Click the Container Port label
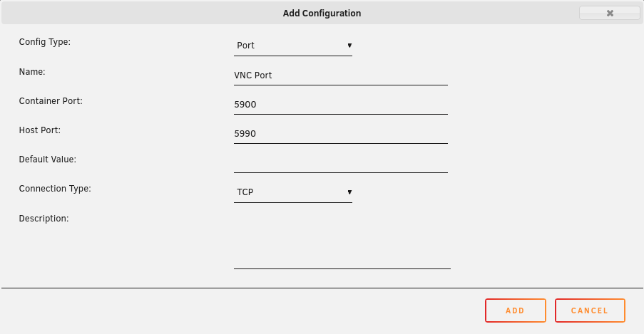 tap(51, 101)
